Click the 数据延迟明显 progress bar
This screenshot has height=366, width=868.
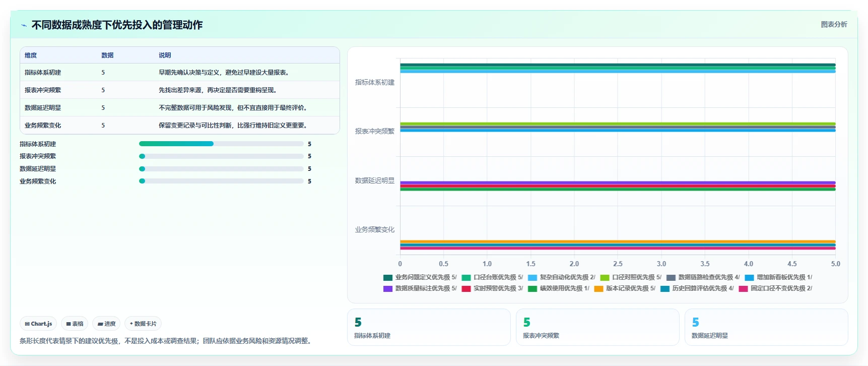click(221, 169)
